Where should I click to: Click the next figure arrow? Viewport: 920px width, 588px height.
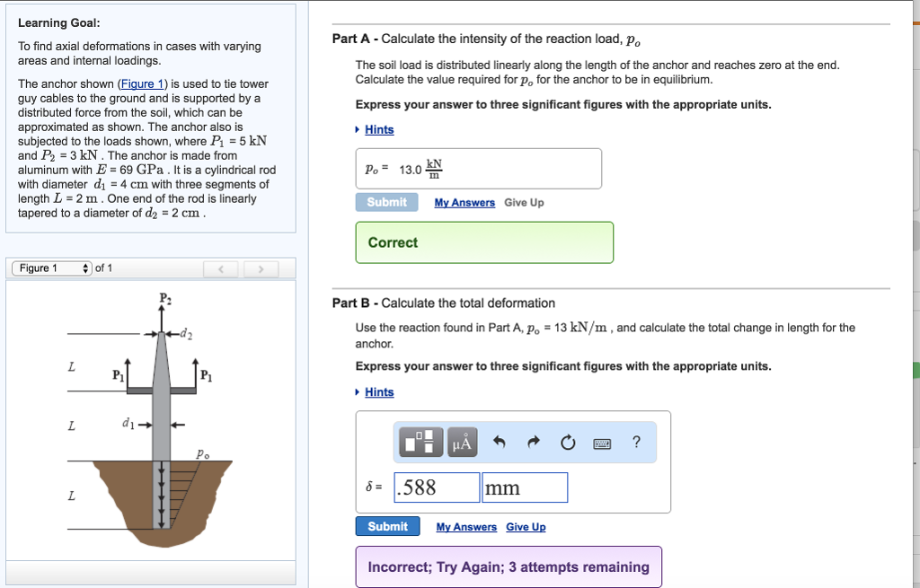click(261, 268)
